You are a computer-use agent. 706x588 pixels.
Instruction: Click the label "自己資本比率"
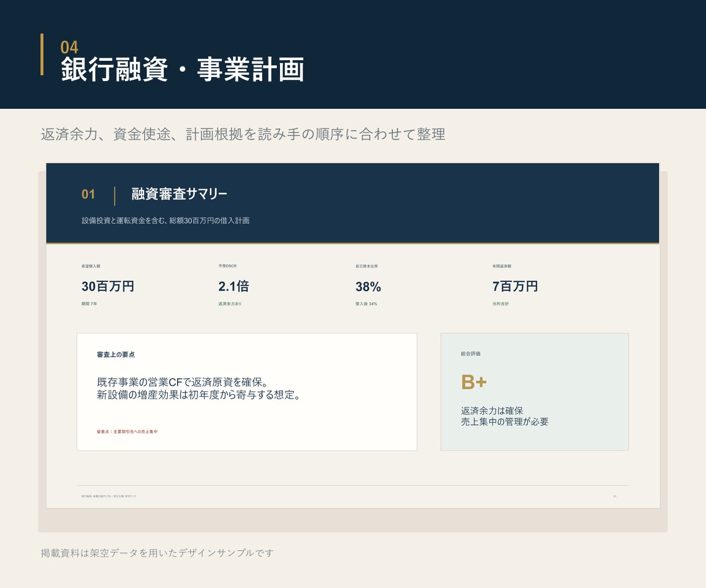point(367,266)
